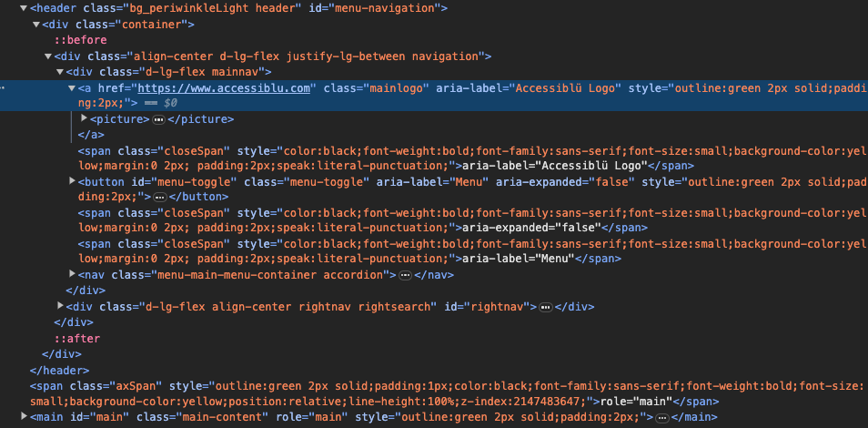Expand the rightnav rightsearch div
The height and width of the screenshot is (428, 868).
pyautogui.click(x=60, y=307)
